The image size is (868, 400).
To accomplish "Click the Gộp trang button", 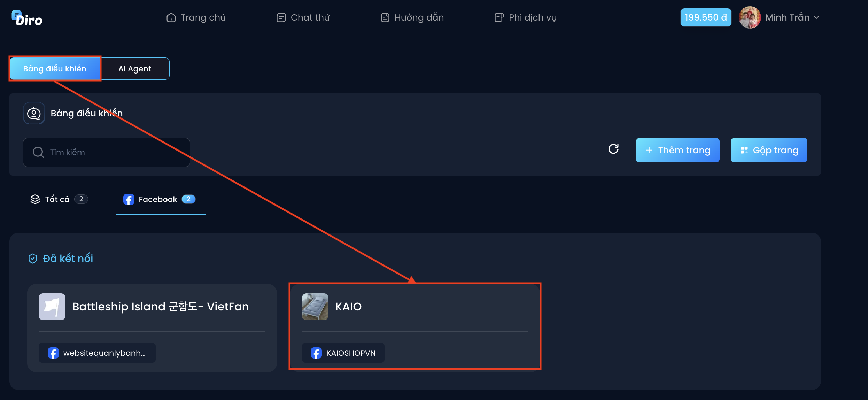I will [769, 150].
